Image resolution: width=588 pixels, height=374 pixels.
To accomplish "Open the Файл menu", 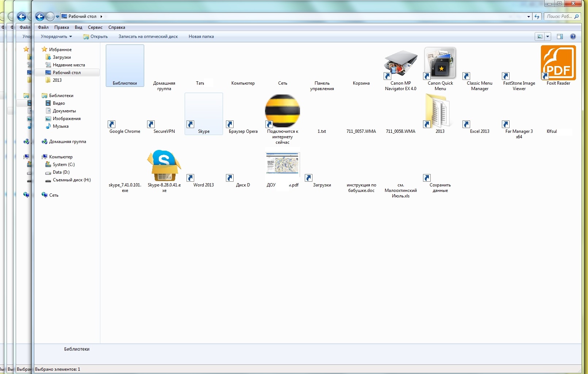I will tap(43, 27).
